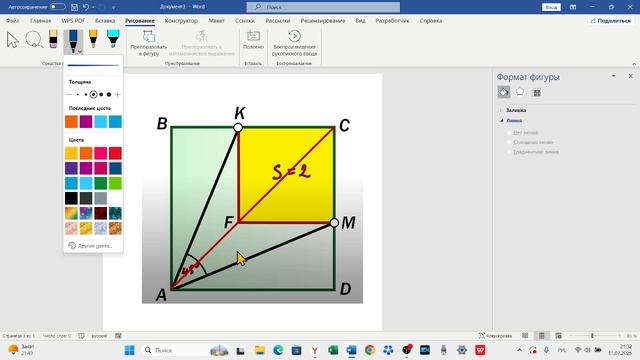Pick the black color swatch

point(71,198)
